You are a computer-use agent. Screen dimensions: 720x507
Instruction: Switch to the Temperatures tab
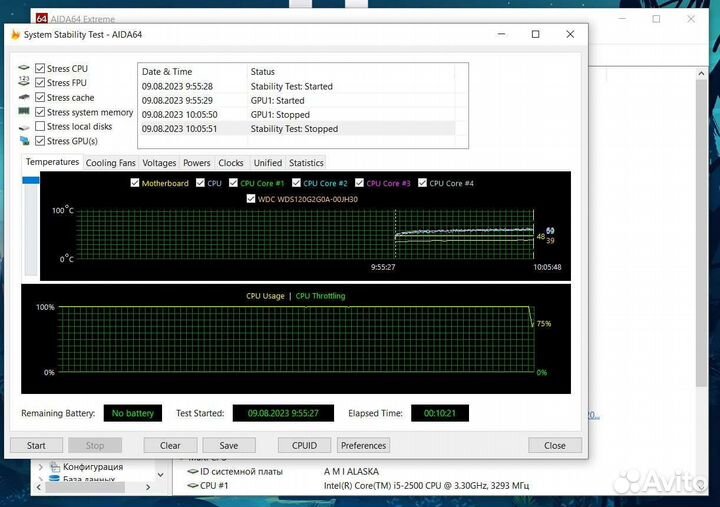point(52,162)
